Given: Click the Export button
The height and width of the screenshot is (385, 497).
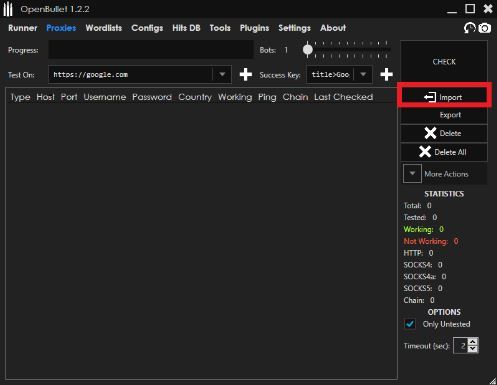Looking at the screenshot, I should coord(444,115).
